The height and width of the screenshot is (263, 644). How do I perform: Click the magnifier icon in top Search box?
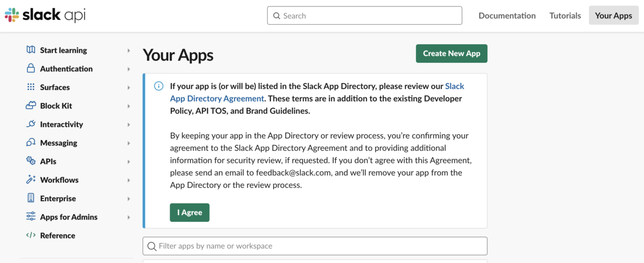[277, 16]
